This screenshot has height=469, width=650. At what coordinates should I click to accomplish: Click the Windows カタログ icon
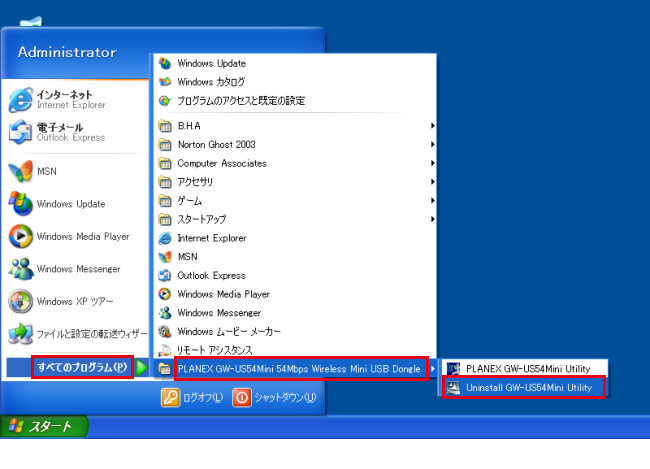[165, 82]
